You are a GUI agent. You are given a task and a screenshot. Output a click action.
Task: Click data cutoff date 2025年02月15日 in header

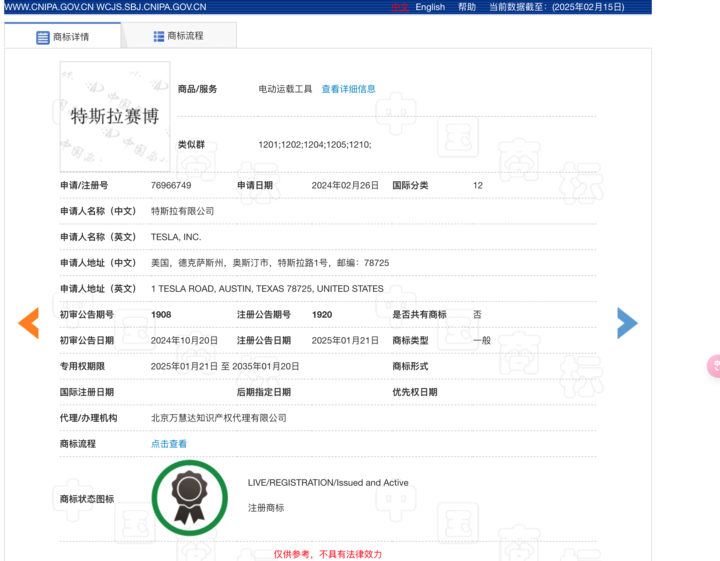[x=588, y=7]
